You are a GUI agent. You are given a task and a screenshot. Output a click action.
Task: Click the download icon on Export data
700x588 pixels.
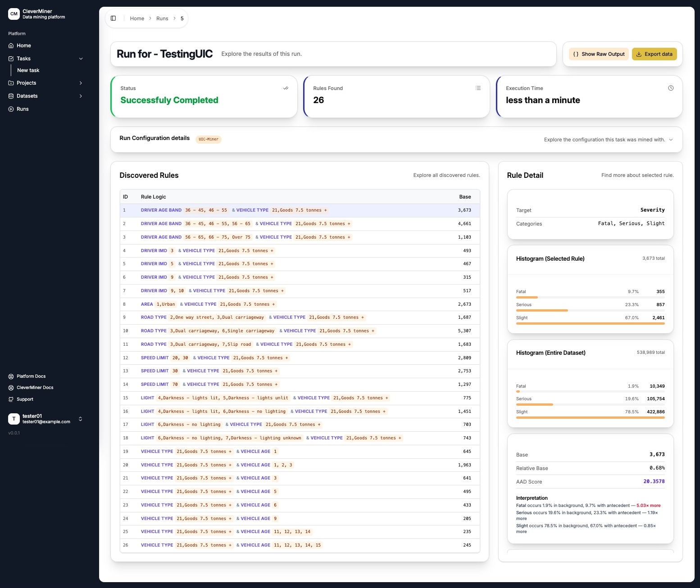click(x=639, y=54)
